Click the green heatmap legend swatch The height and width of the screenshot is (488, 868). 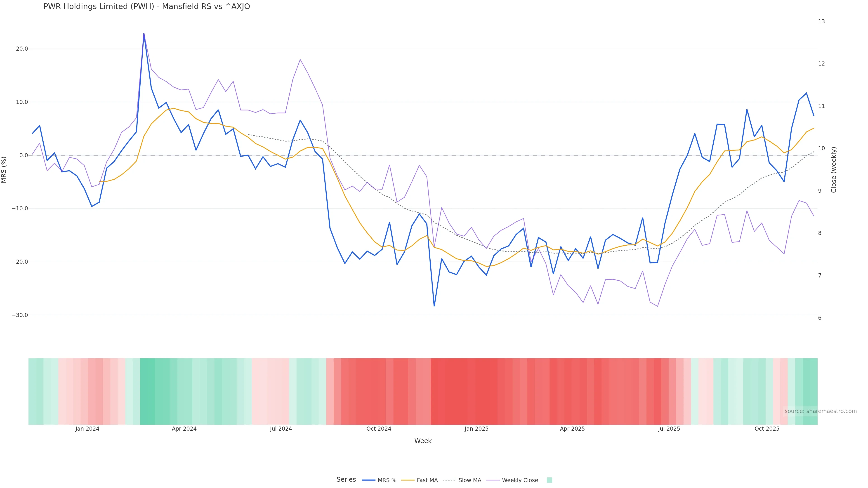click(x=549, y=480)
